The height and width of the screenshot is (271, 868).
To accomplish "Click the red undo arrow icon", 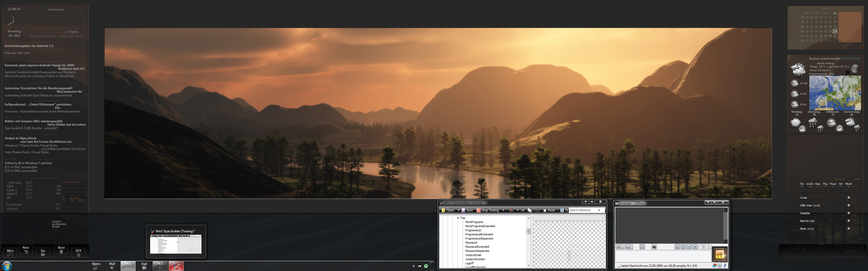I will [511, 210].
